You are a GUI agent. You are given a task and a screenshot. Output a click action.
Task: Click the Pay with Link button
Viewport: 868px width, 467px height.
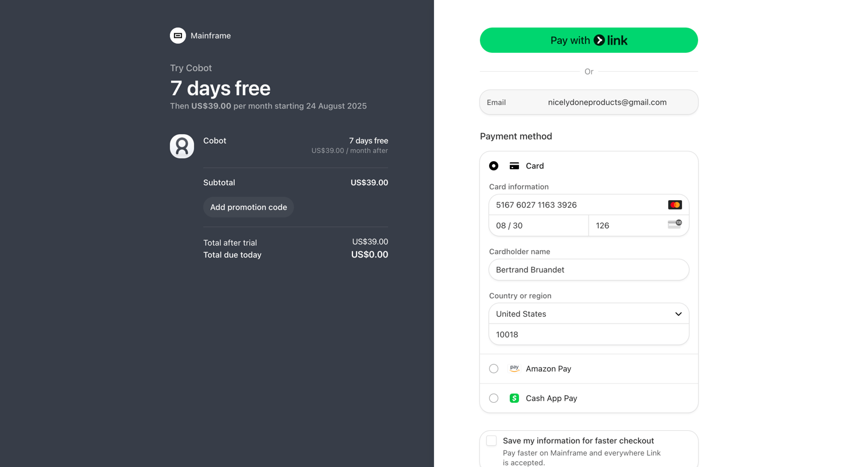coord(589,40)
